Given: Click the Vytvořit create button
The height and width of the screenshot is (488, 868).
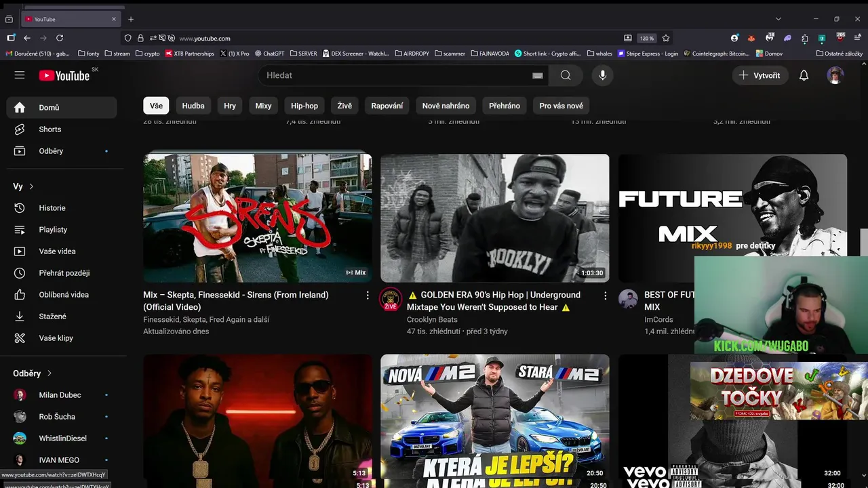Looking at the screenshot, I should pos(760,75).
